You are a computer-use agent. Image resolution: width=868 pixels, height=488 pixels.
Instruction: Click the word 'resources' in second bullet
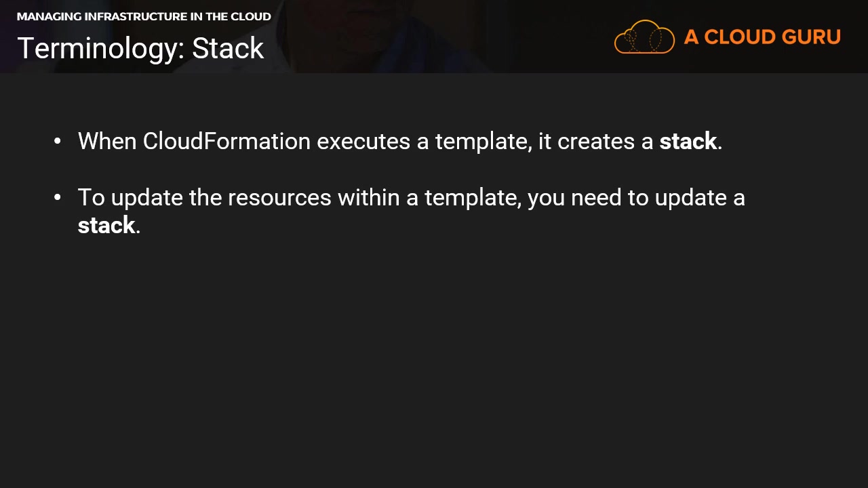[279, 197]
